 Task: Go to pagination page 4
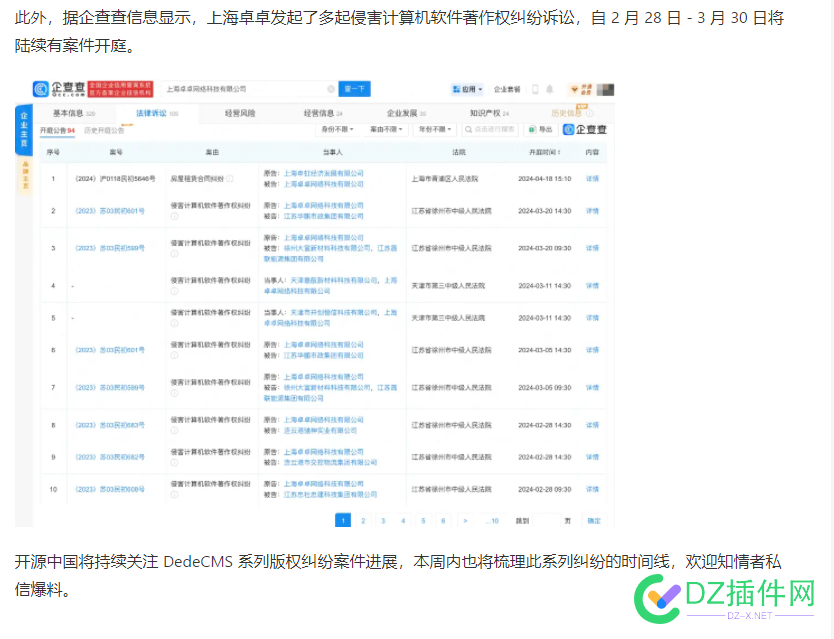(403, 520)
